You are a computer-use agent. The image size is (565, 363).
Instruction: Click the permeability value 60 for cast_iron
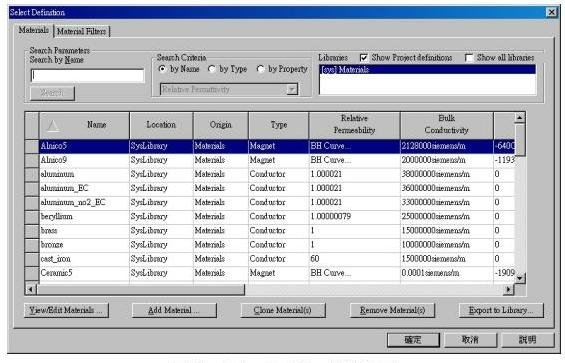tap(355, 259)
